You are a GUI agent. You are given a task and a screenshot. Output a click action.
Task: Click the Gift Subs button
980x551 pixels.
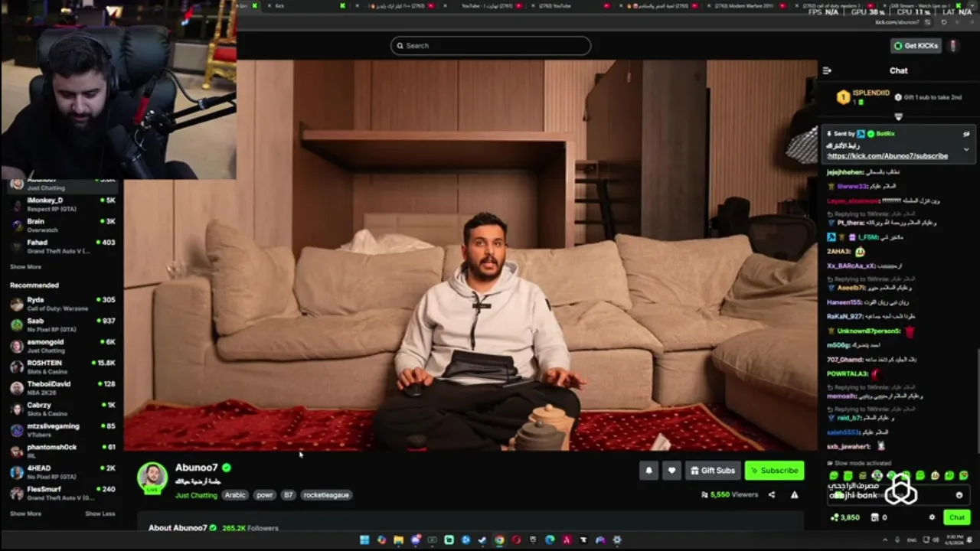point(712,471)
